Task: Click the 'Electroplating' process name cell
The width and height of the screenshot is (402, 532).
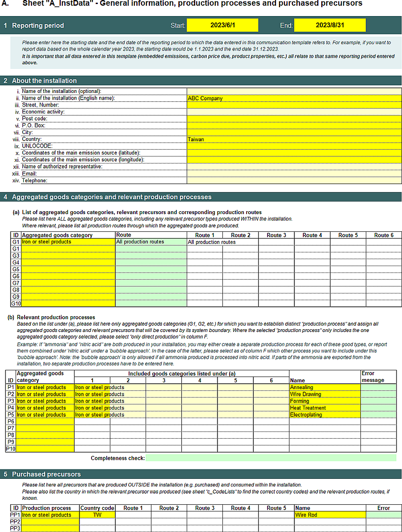Action: tap(325, 415)
